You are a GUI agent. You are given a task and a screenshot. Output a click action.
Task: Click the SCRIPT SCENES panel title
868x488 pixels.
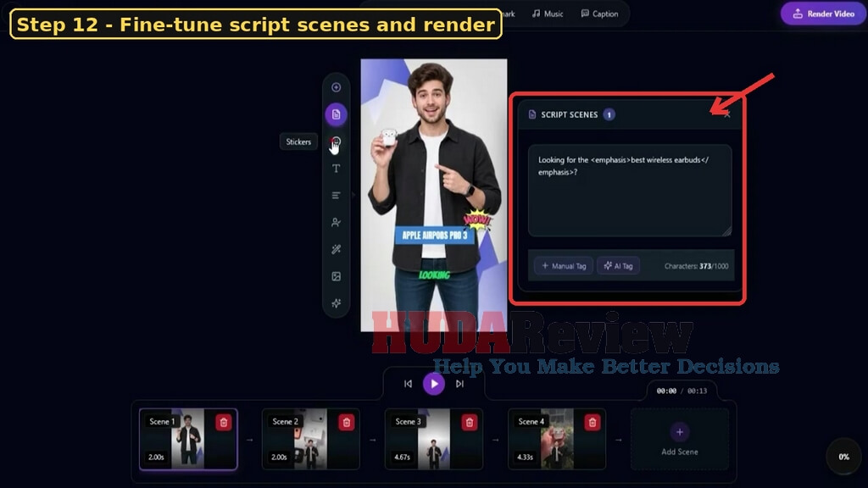(x=569, y=114)
